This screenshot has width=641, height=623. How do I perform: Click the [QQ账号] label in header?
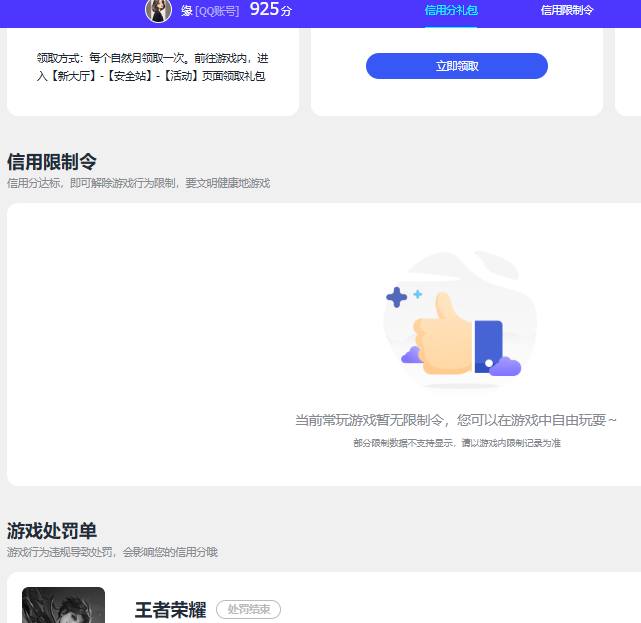[217, 11]
